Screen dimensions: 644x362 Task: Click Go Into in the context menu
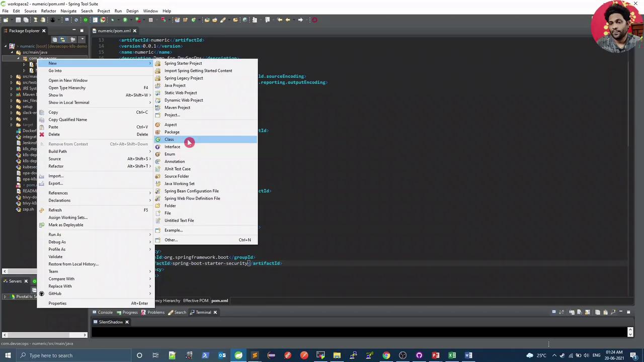point(95,71)
